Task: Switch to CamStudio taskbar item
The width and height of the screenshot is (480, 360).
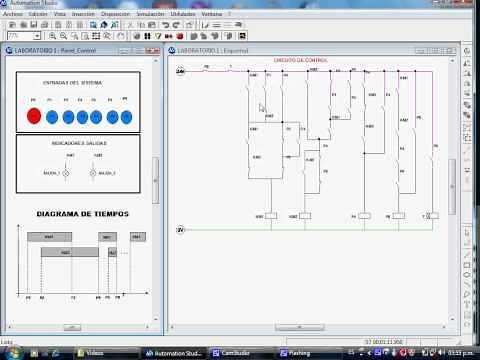Action: tap(241, 353)
